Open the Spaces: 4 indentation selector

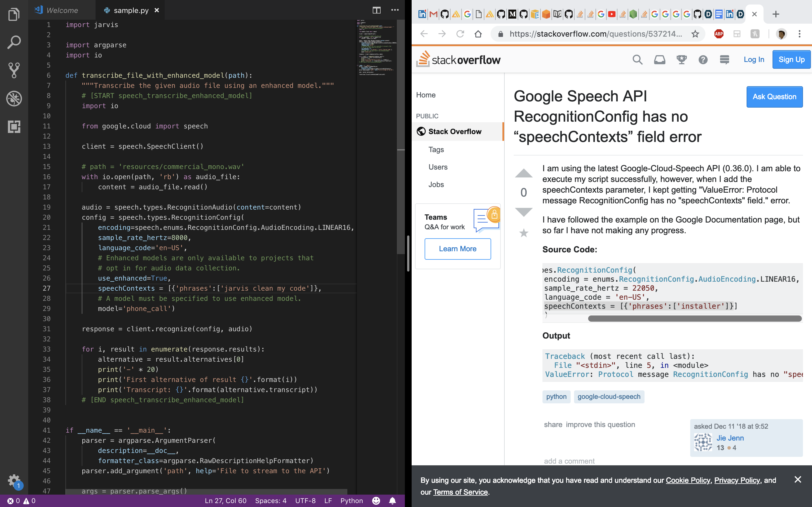(270, 501)
